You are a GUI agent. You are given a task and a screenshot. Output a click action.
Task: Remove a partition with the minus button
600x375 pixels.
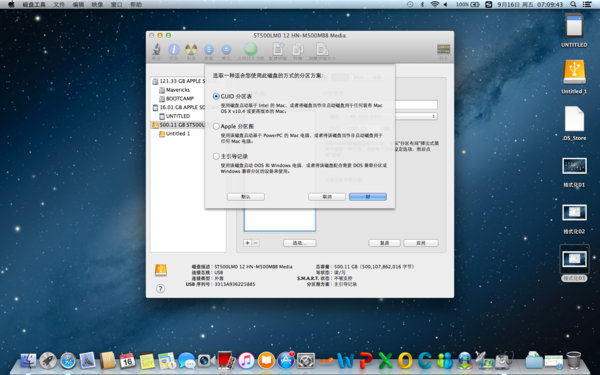[x=256, y=243]
